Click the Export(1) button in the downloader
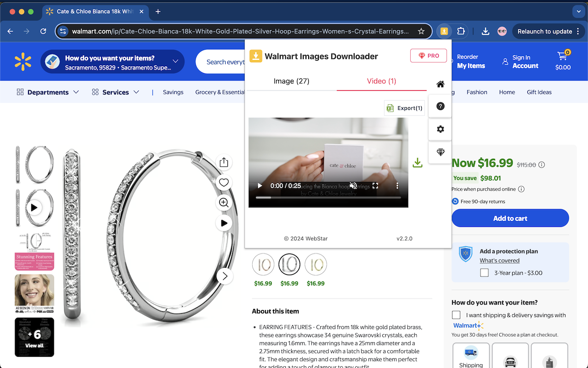The height and width of the screenshot is (368, 588). [404, 108]
